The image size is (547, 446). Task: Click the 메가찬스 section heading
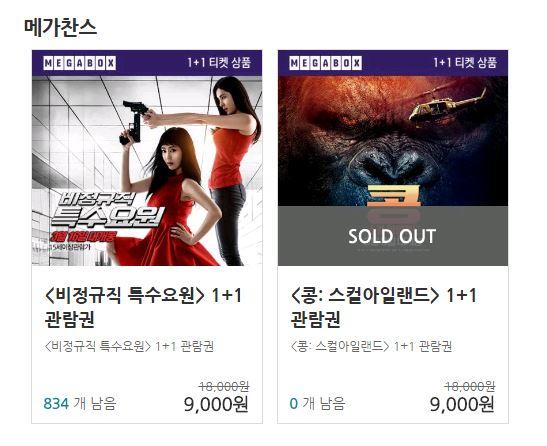point(60,27)
